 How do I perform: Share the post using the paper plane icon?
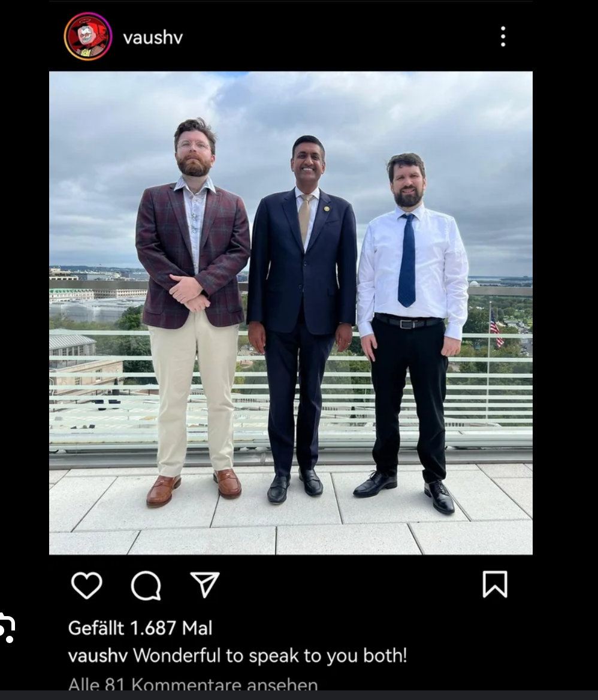[x=205, y=584]
